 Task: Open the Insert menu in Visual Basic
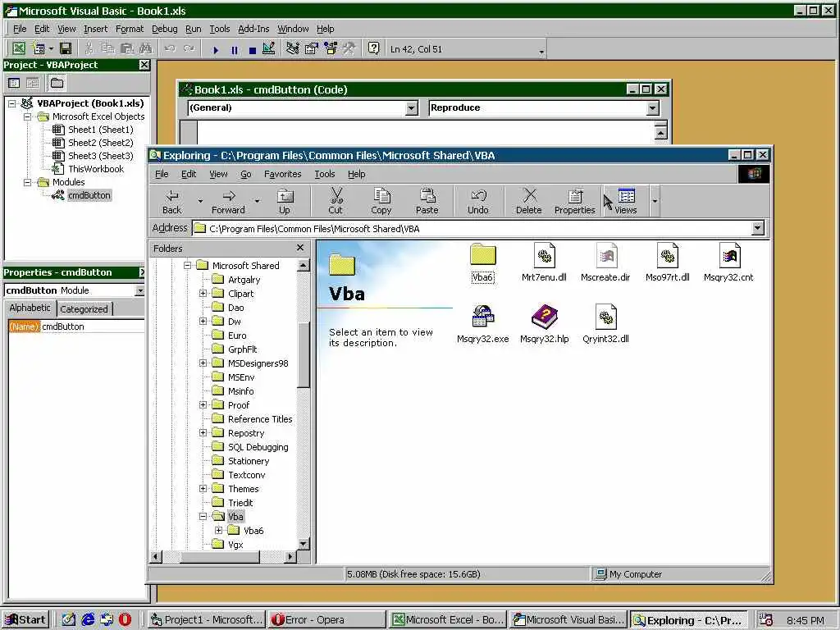(95, 29)
